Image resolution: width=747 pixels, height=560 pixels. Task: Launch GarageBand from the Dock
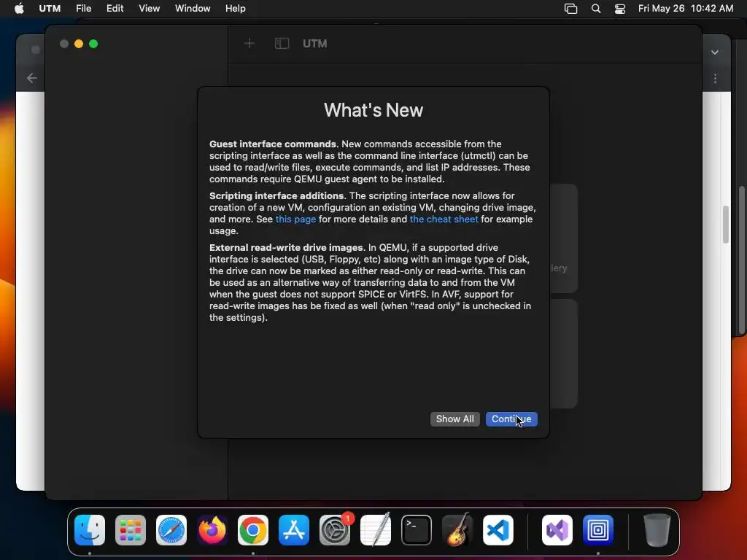coord(457,530)
